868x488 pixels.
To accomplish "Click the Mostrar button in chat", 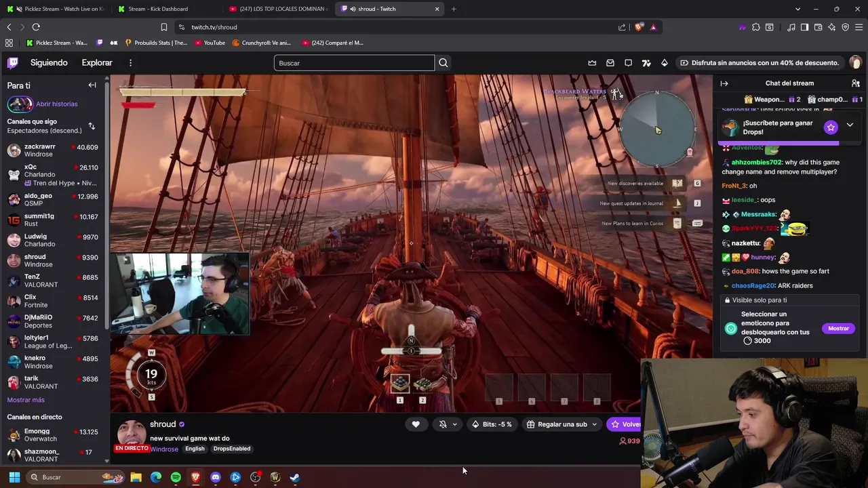I will click(838, 328).
